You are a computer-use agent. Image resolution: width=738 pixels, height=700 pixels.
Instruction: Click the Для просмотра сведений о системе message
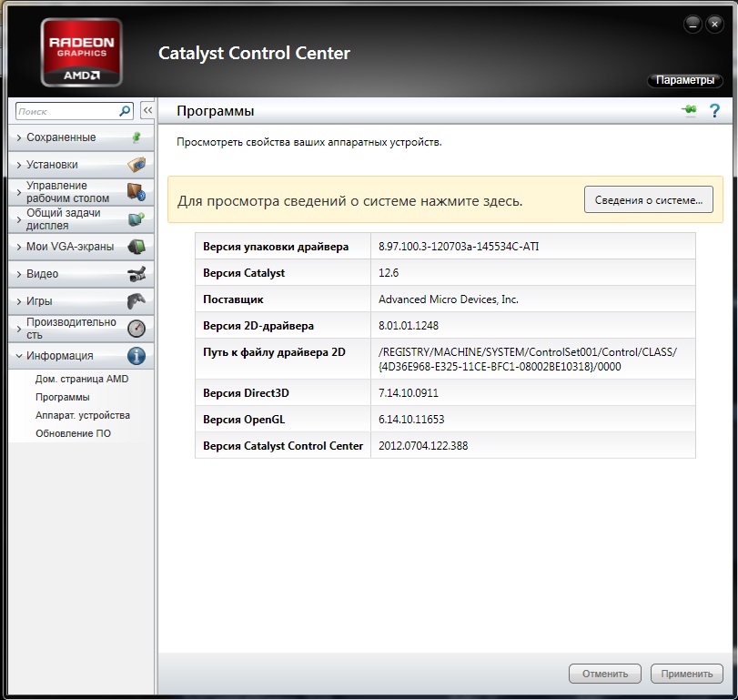click(349, 201)
